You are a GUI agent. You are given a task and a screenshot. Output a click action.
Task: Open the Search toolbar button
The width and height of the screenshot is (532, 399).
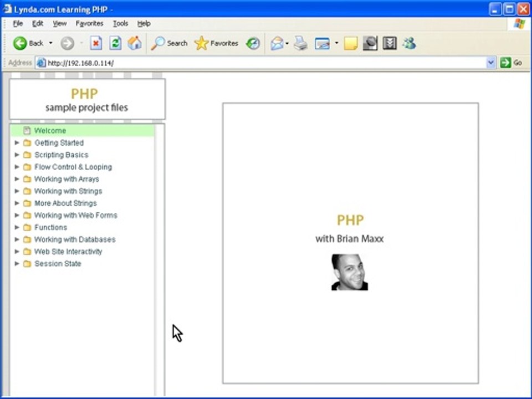tap(169, 43)
